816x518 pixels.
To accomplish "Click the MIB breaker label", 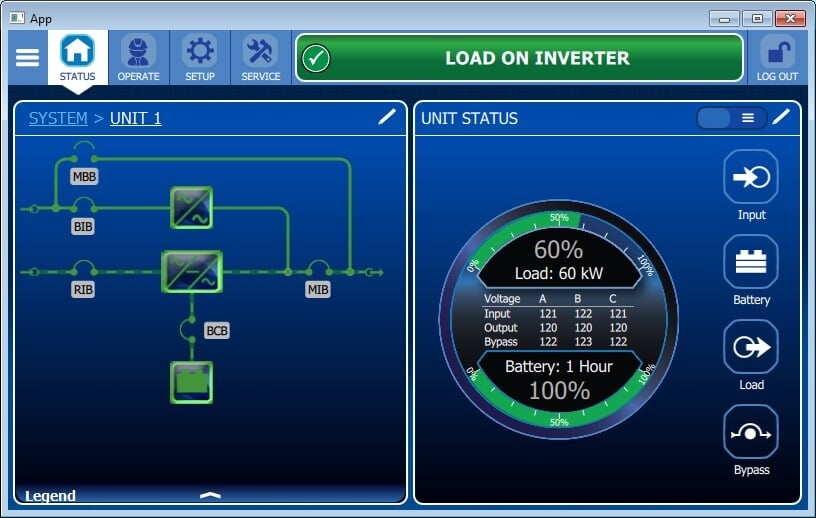I will (x=318, y=289).
